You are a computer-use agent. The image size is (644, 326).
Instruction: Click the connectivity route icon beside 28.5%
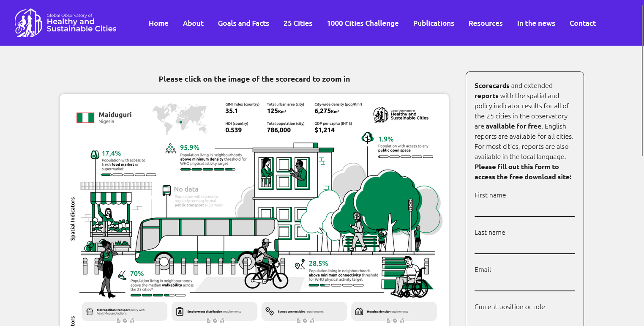300,265
